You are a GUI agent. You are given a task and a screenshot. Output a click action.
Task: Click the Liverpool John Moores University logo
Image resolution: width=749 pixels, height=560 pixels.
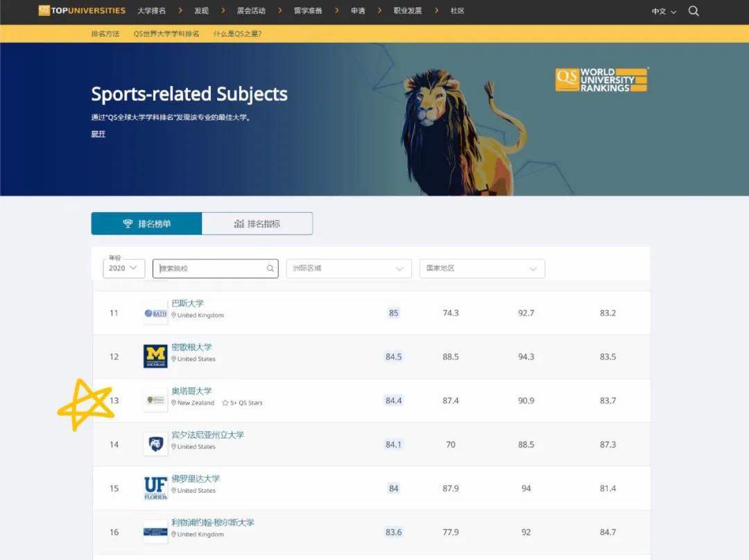(x=156, y=532)
